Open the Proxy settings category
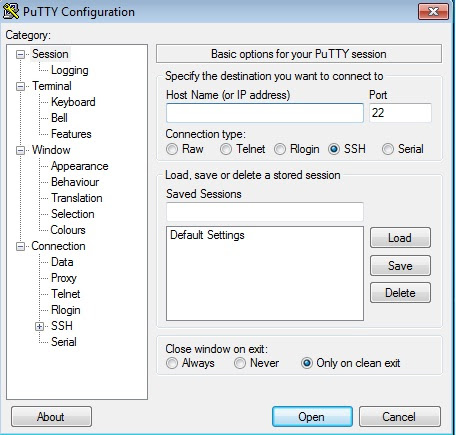This screenshot has width=456, height=435. click(64, 278)
